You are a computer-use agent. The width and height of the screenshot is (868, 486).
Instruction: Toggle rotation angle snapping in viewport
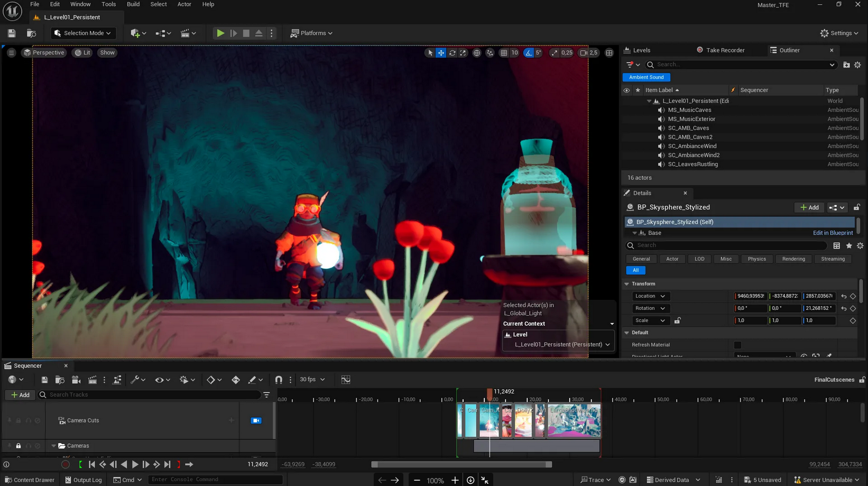[529, 53]
